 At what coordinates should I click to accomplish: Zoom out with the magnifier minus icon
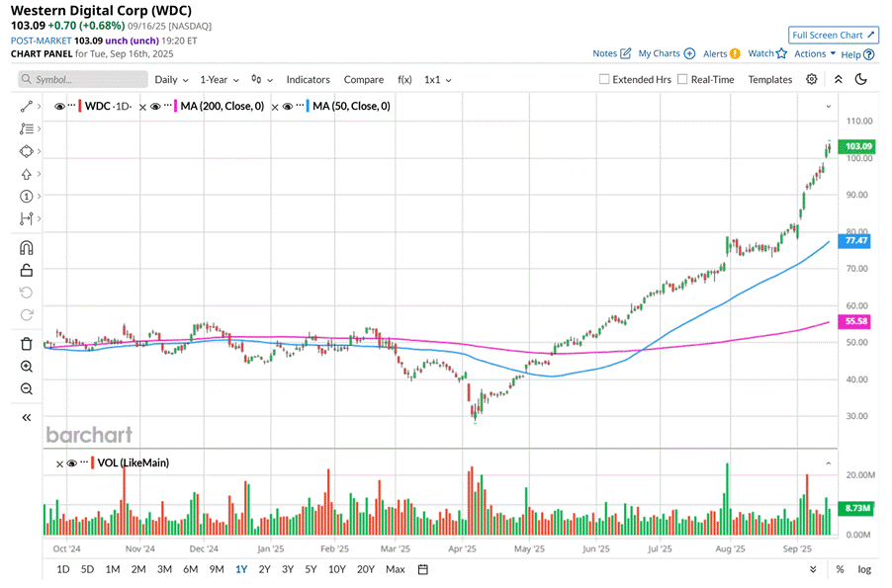[26, 389]
